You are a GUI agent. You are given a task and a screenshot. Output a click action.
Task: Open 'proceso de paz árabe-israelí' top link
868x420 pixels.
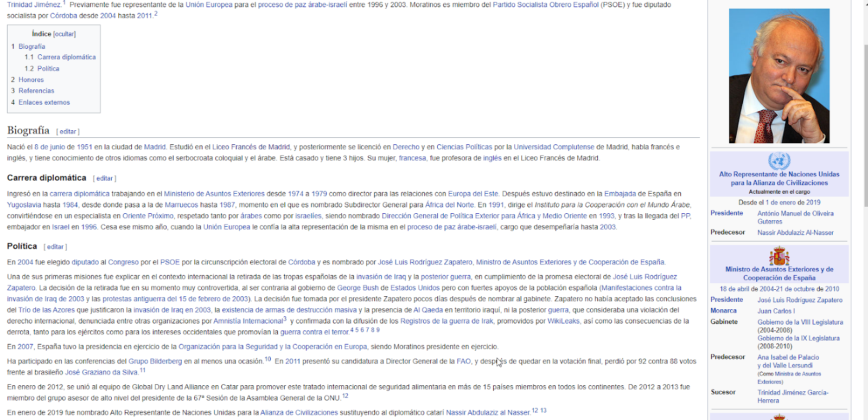(302, 5)
